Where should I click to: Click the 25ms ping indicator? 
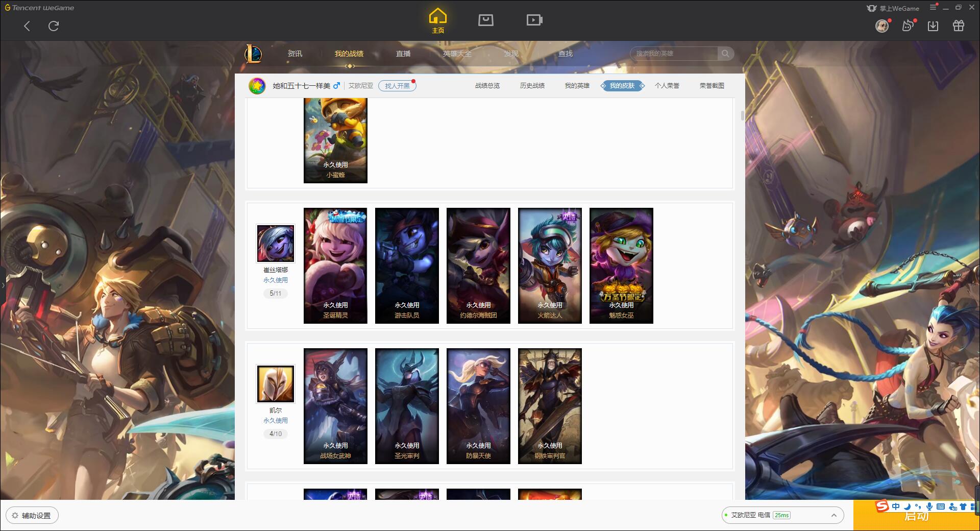click(781, 515)
